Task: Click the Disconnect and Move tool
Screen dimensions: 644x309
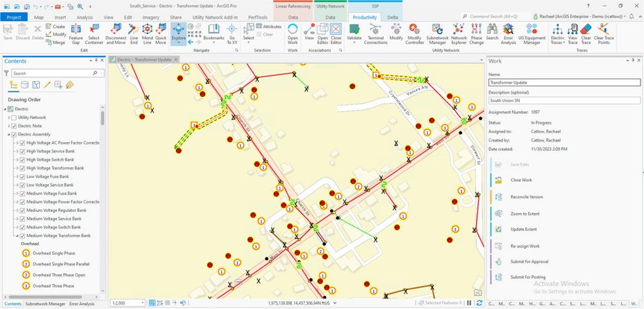Action: tap(116, 32)
